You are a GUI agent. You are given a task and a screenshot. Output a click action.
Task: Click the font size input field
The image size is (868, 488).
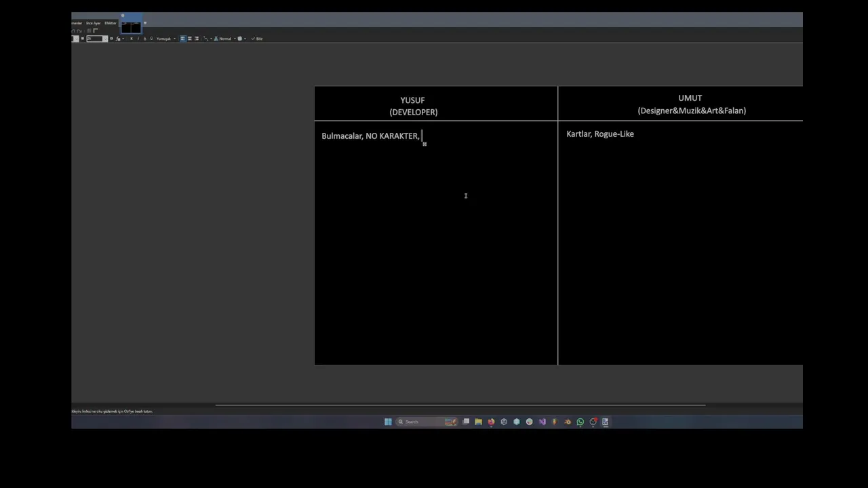96,39
